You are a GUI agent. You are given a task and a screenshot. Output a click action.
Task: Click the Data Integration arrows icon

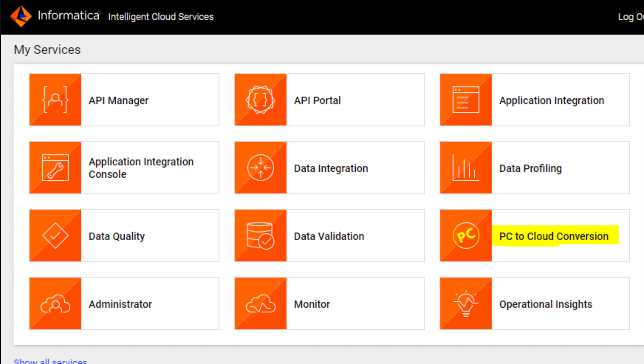coord(261,168)
